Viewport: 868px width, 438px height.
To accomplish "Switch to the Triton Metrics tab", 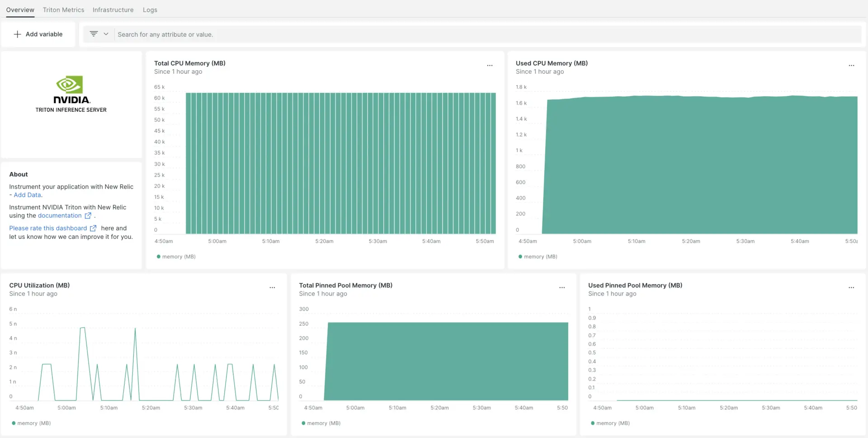I will [63, 10].
